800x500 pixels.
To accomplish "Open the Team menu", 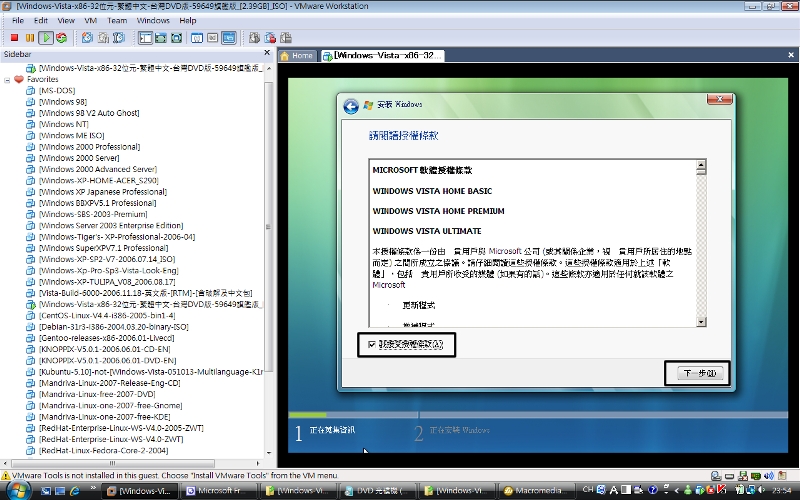I will (x=117, y=20).
